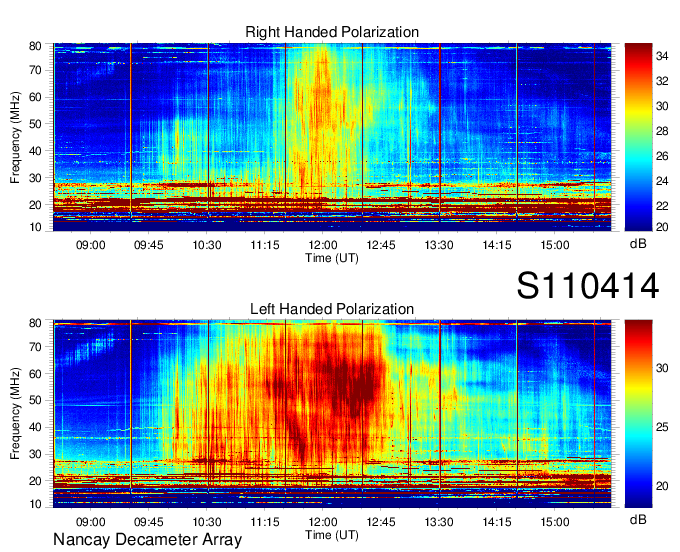The image size is (680, 552).
Task: Click the 'Nancay Decameter Array' caption
Action: tap(147, 539)
